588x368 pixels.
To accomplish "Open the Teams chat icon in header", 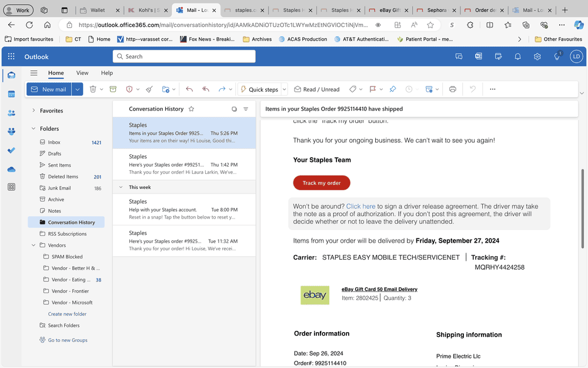I will point(459,57).
